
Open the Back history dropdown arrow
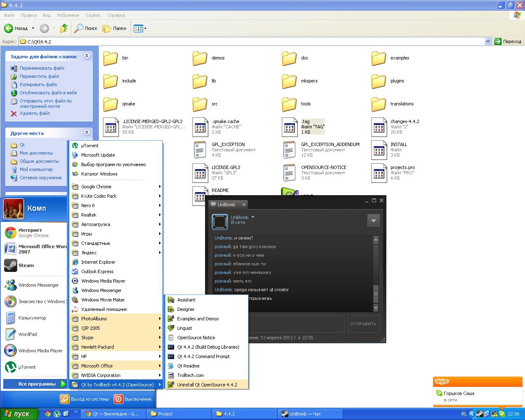click(x=33, y=28)
